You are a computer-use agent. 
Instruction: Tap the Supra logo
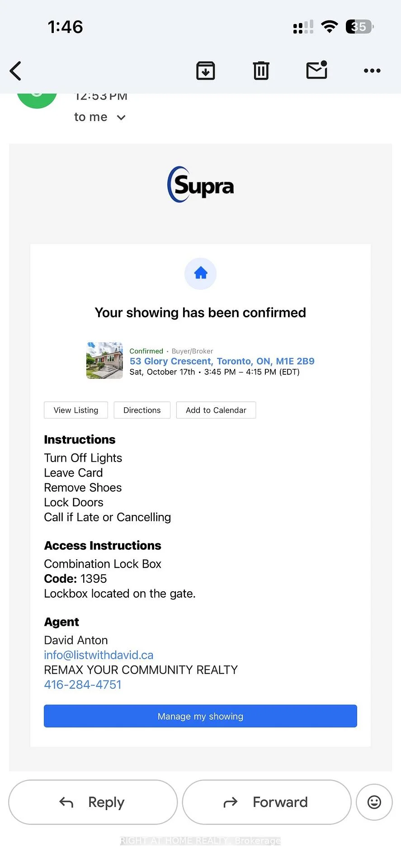point(201,184)
